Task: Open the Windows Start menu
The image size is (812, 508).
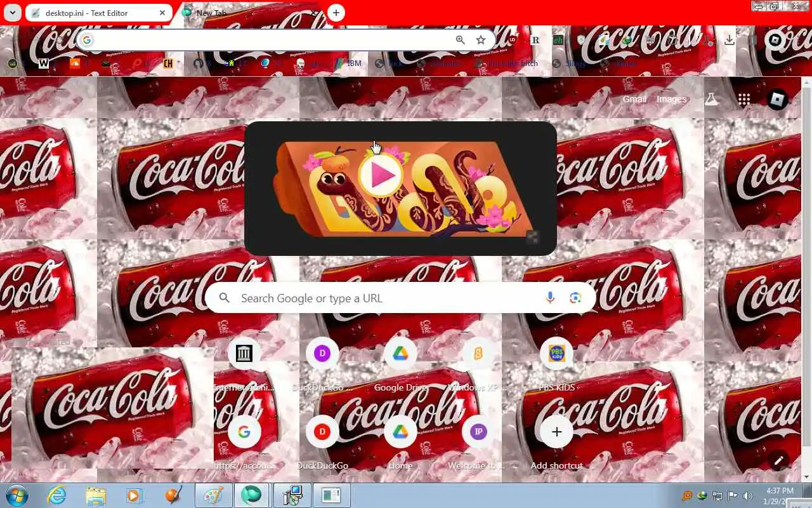Action: [x=17, y=495]
